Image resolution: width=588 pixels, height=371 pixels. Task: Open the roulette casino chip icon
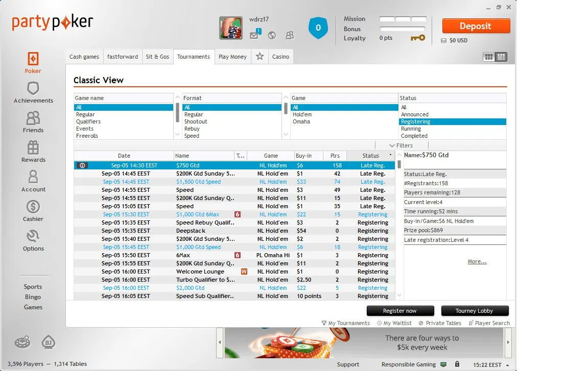[22, 342]
